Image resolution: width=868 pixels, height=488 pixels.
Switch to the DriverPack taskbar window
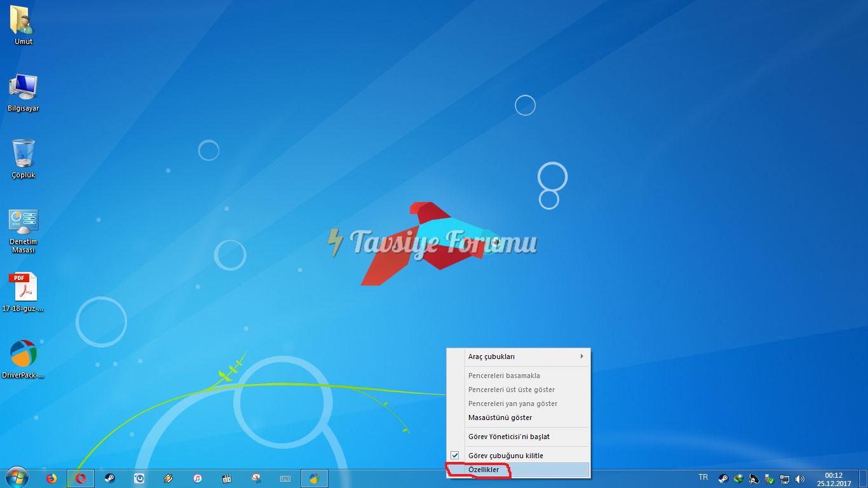click(315, 478)
